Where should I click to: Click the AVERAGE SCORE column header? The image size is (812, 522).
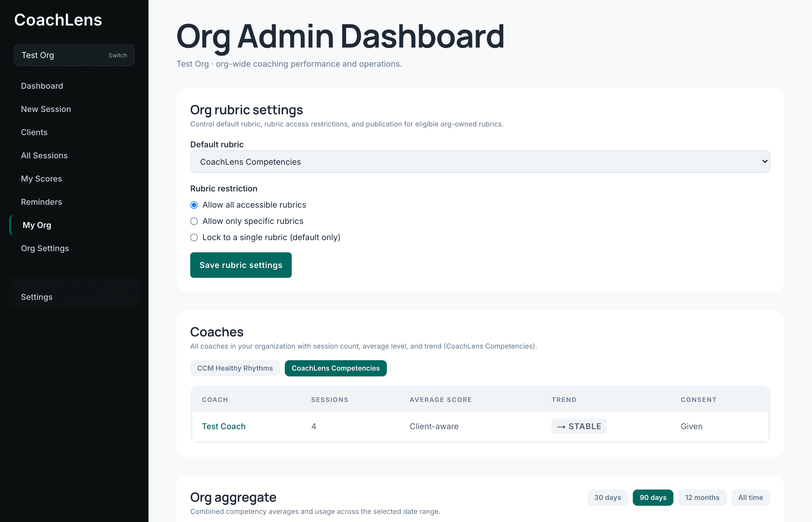click(441, 400)
